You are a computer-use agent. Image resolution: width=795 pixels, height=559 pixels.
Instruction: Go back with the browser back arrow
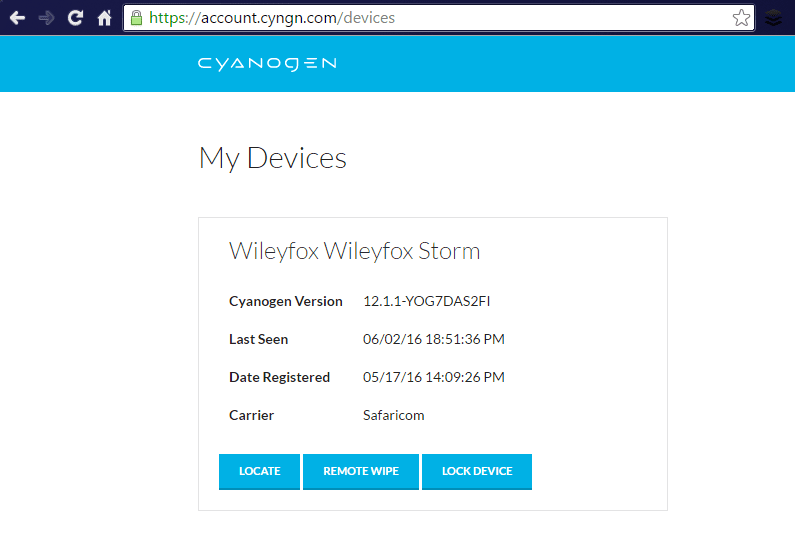point(17,18)
